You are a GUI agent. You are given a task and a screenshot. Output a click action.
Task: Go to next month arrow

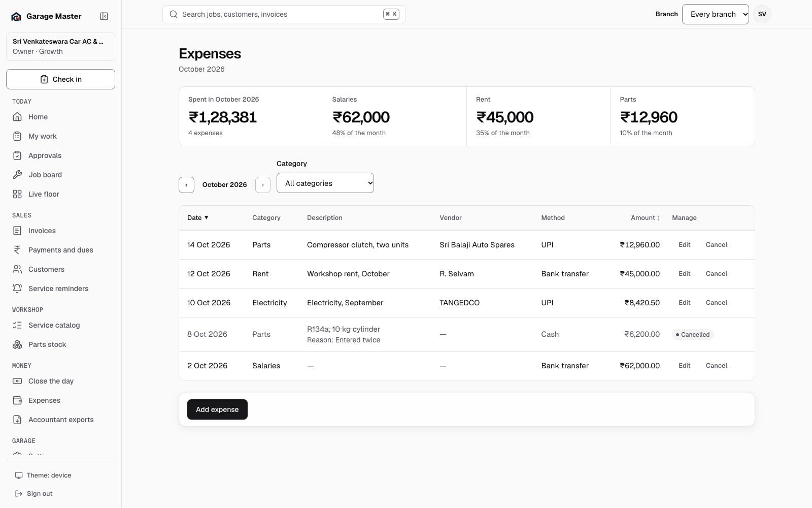[x=262, y=185]
